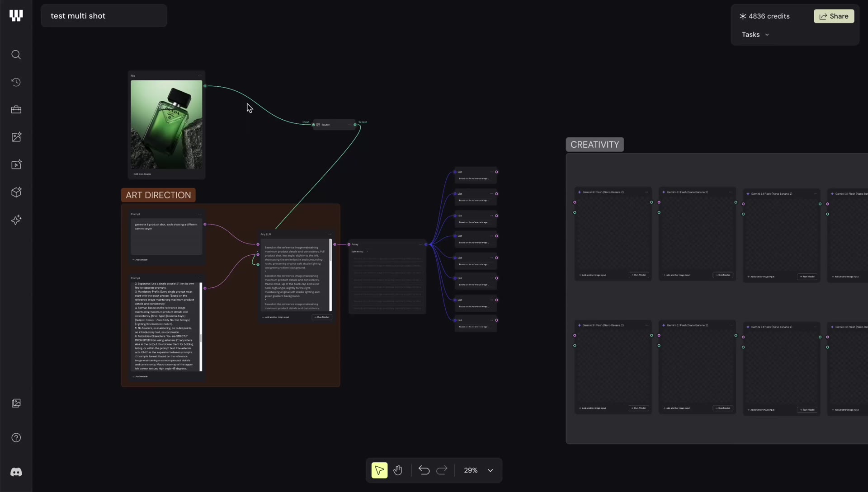Screen dimensions: 868x492
Task: Click the Any LLM node title
Action: point(266,234)
